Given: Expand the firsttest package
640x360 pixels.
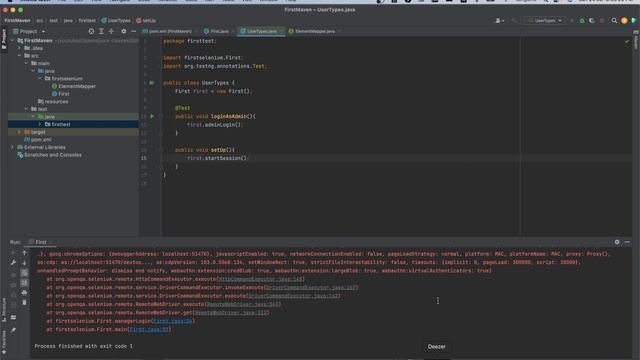Looking at the screenshot, I should coord(40,124).
